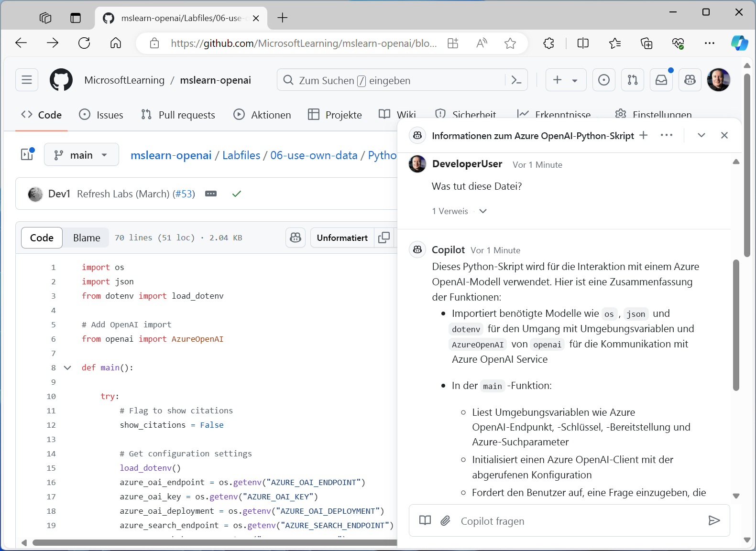Image resolution: width=756 pixels, height=551 pixels.
Task: Open the notifications inbox
Action: tap(661, 80)
